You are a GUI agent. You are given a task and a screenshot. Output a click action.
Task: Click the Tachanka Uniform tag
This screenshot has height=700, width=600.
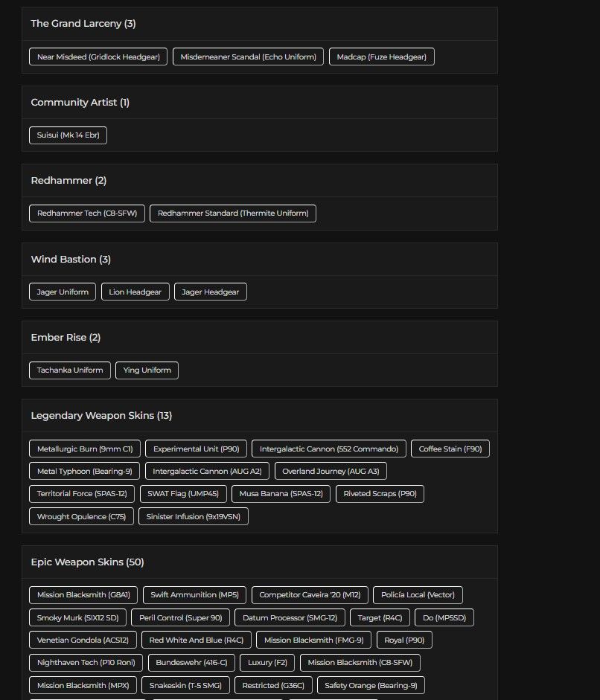click(70, 370)
